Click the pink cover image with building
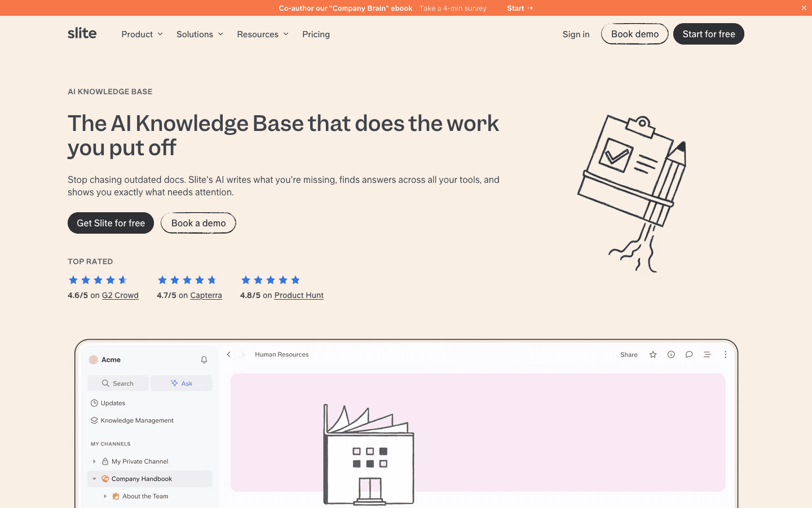 tap(478, 432)
